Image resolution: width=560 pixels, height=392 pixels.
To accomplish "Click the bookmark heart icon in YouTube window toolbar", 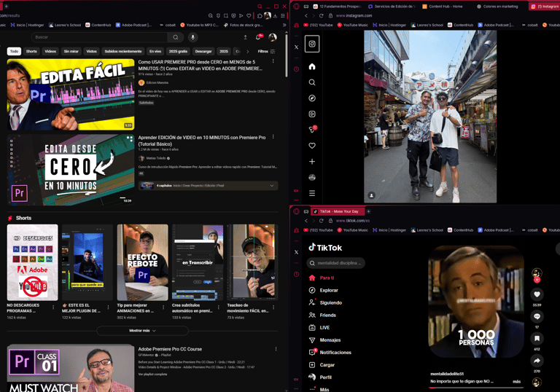I will [249, 16].
